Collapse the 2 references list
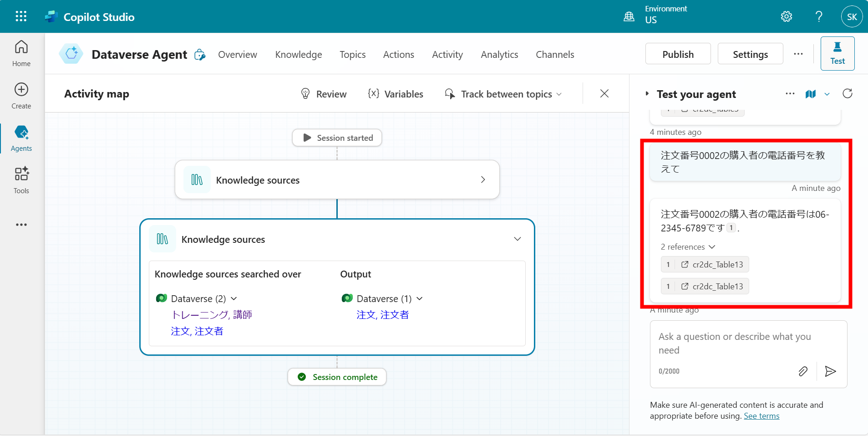868x436 pixels. tap(712, 247)
